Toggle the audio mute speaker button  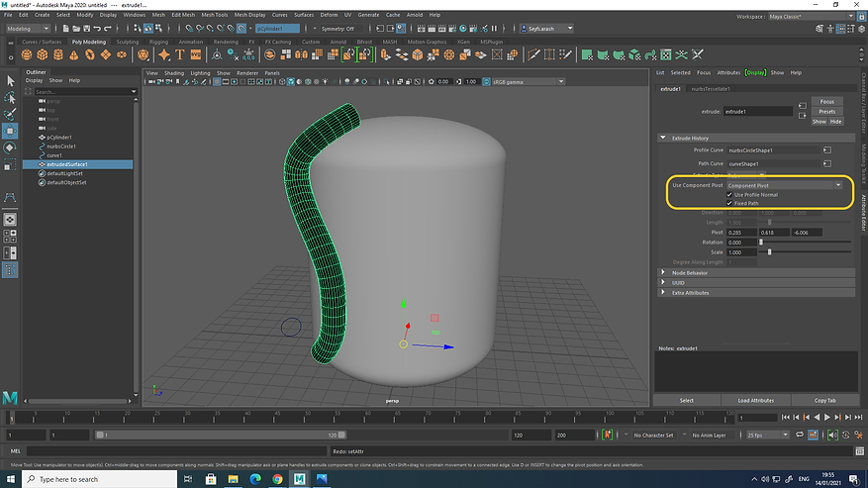click(x=832, y=435)
